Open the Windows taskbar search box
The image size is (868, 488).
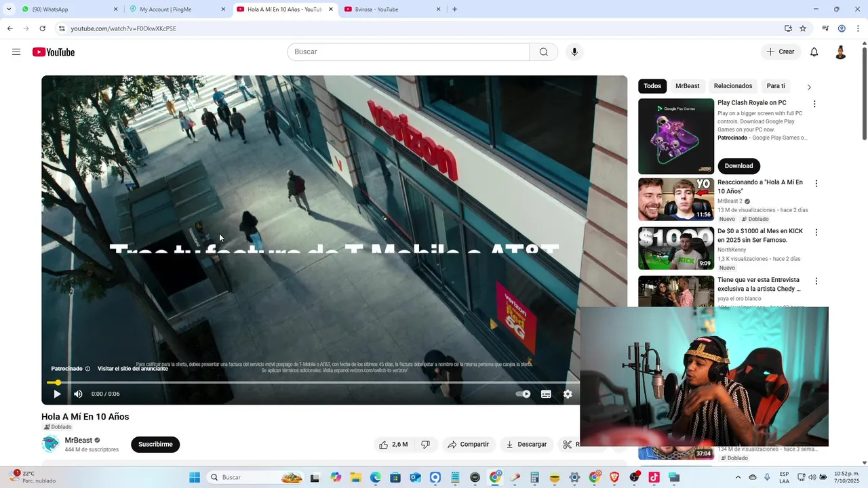coord(254,477)
